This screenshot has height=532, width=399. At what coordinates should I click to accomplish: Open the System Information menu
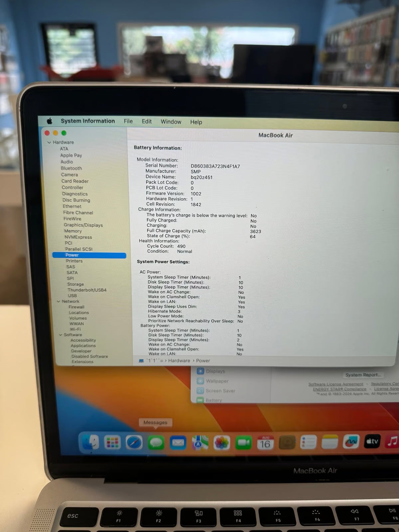tap(88, 121)
